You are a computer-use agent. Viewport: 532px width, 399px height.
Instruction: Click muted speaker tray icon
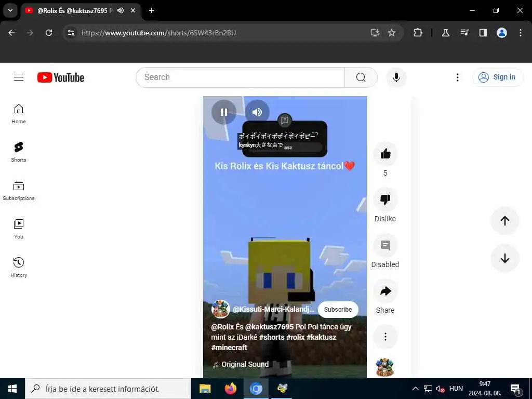(441, 389)
